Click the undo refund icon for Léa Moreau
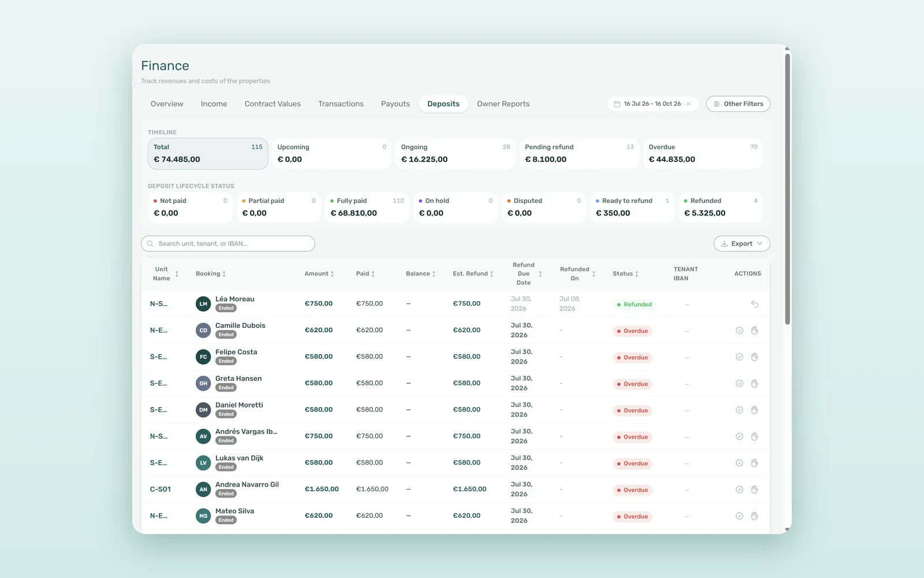The height and width of the screenshot is (578, 924). pos(754,304)
